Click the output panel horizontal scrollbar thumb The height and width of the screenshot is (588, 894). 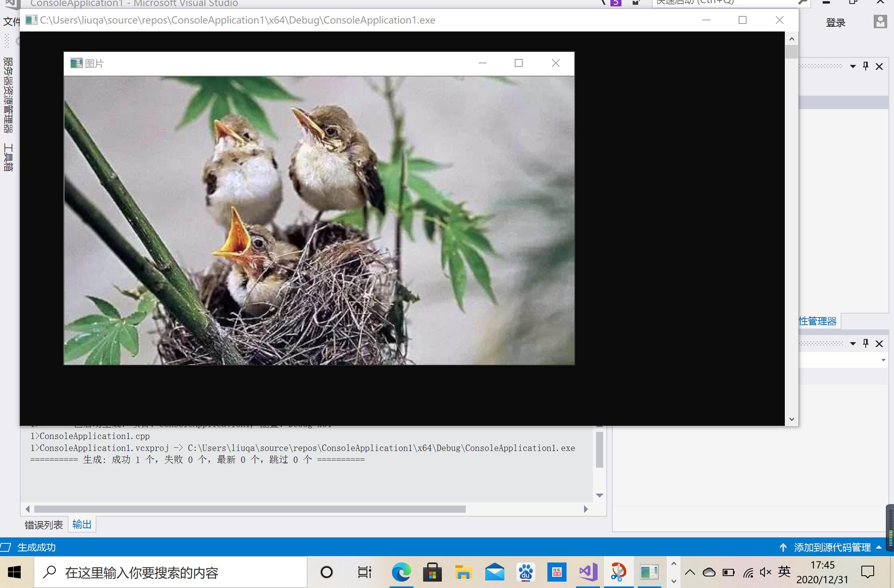tap(249, 509)
